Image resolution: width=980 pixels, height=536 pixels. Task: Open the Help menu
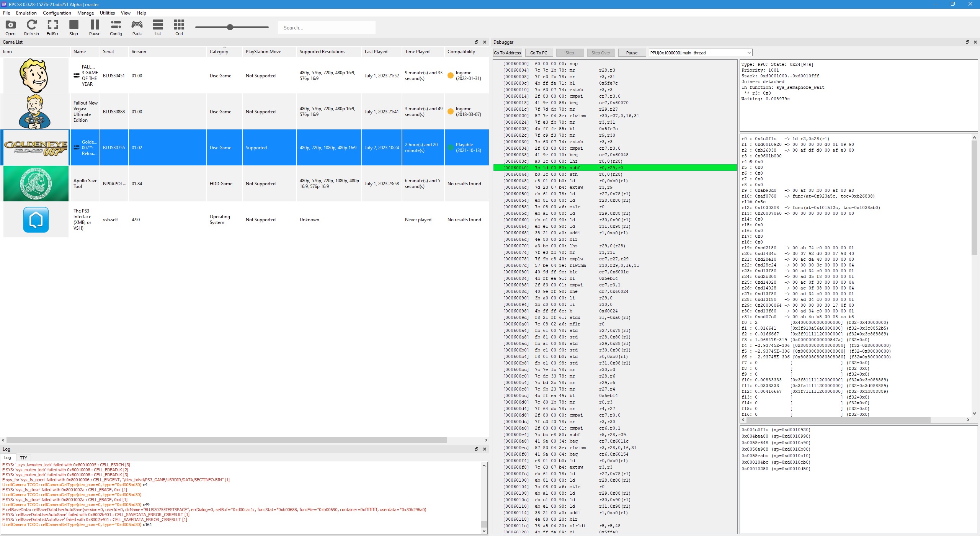[x=141, y=13]
